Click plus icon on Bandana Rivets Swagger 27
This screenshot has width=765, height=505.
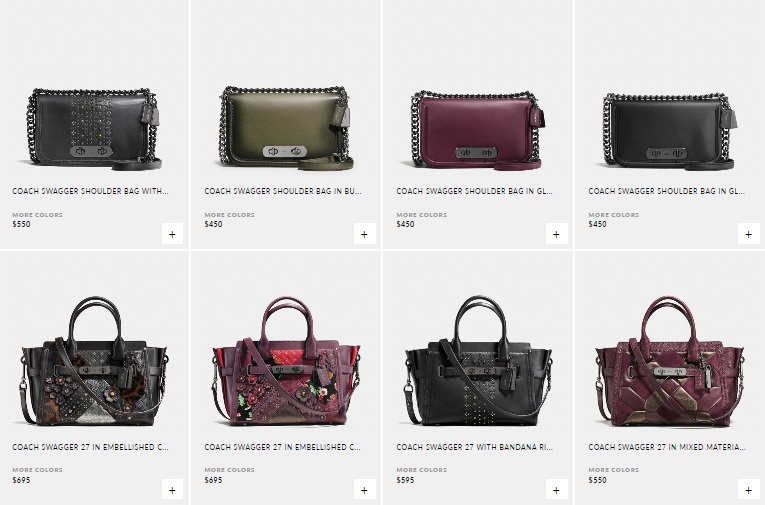pos(556,490)
